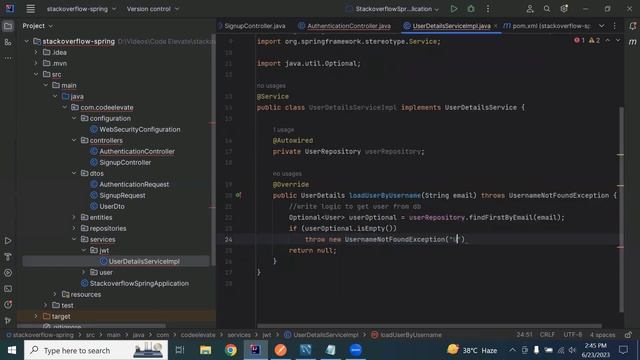The image size is (640, 360).
Task: Open Task View on the taskbar
Action: pyautogui.click(x=180, y=350)
